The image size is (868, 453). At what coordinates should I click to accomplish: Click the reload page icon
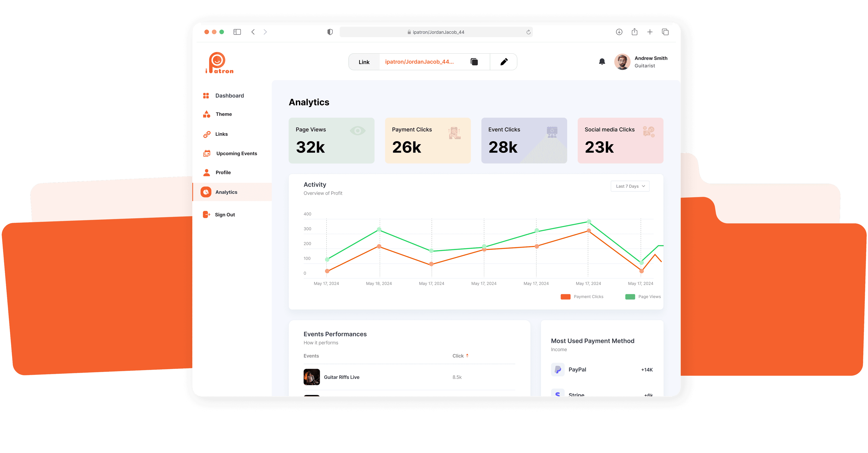(x=528, y=32)
